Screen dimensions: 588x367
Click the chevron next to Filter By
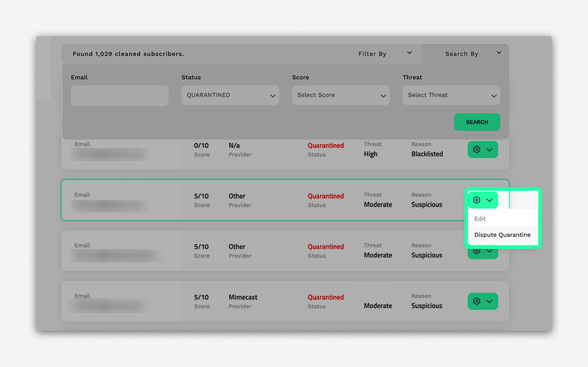pyautogui.click(x=410, y=53)
